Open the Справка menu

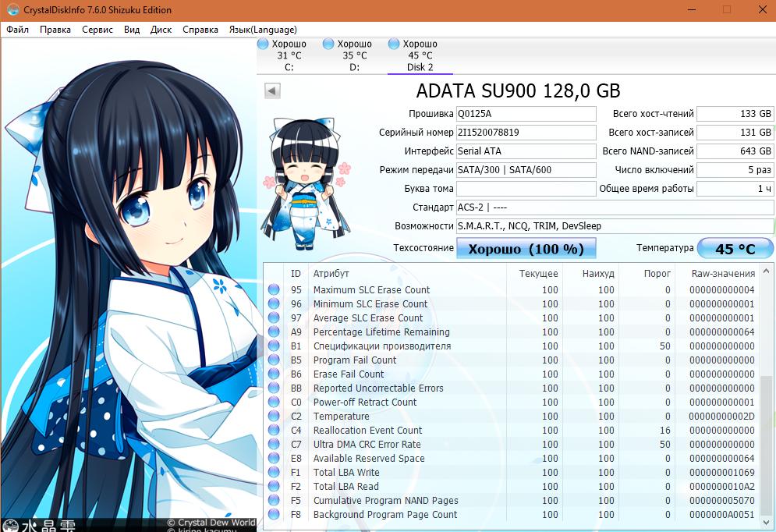[x=200, y=30]
